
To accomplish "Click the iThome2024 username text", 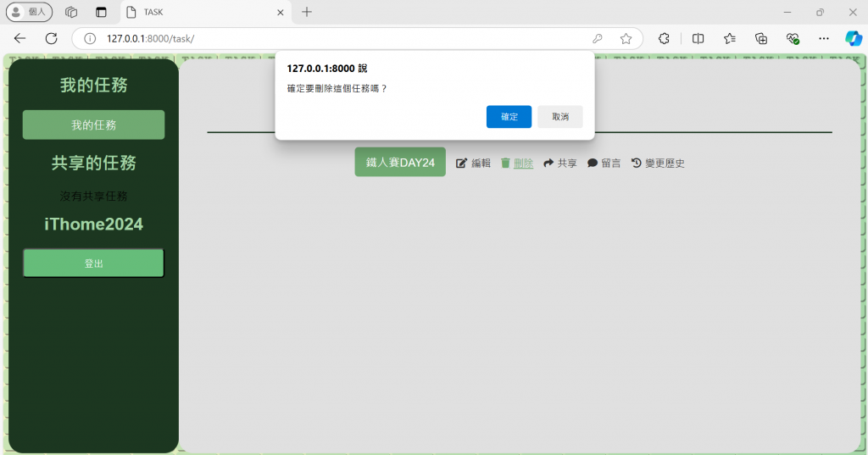I will point(93,224).
